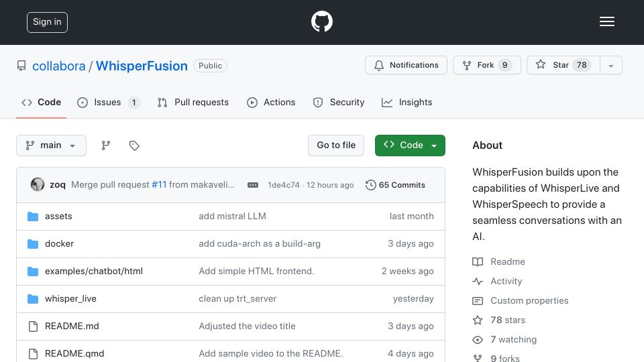Click the Sign in button

(x=47, y=22)
